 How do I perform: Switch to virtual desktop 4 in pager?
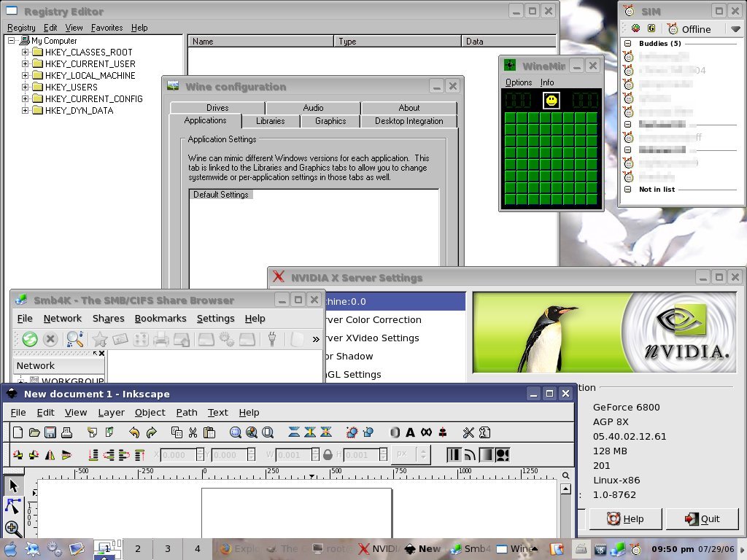coord(197,548)
